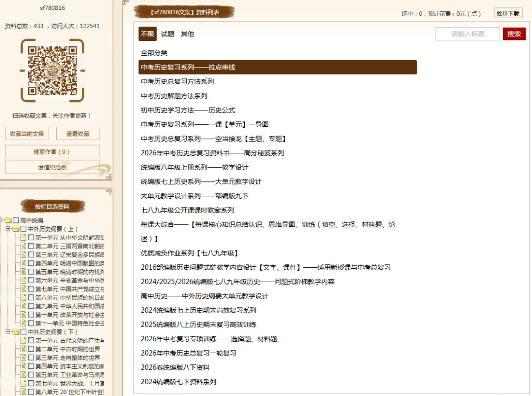Select 中考历史总复习方法系列 category
This screenshot has width=532, height=396.
coord(177,81)
